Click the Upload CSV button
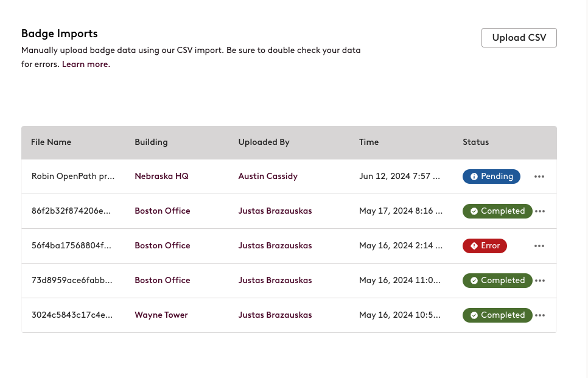The height and width of the screenshot is (378, 588). coord(519,37)
